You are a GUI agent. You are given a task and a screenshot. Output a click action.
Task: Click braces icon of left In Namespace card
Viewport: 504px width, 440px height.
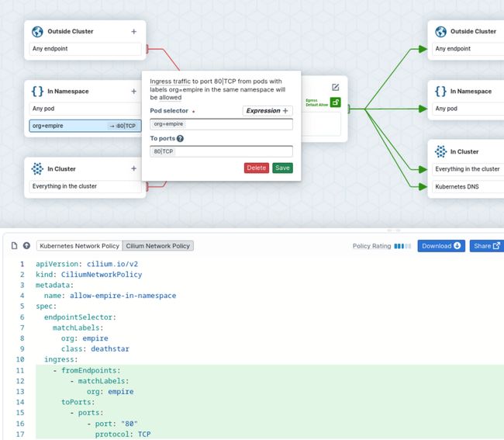point(37,92)
